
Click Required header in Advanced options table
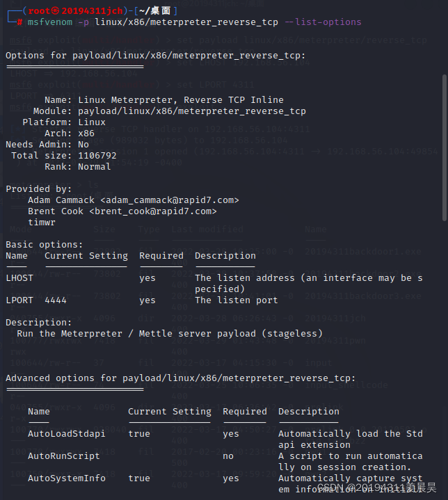[x=245, y=412]
